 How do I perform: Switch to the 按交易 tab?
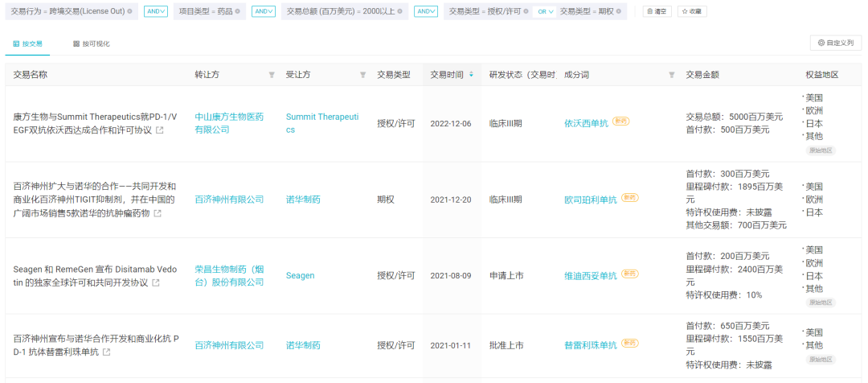[27, 43]
